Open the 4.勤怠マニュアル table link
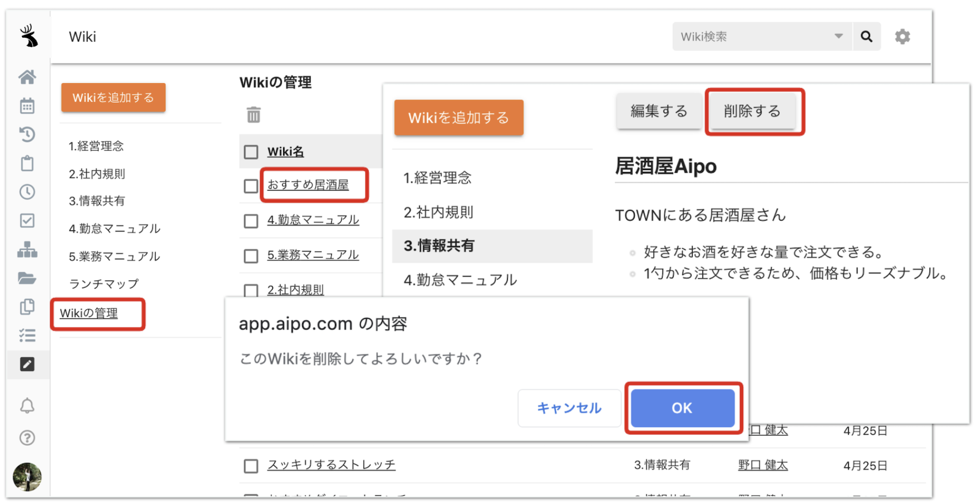 tap(313, 220)
